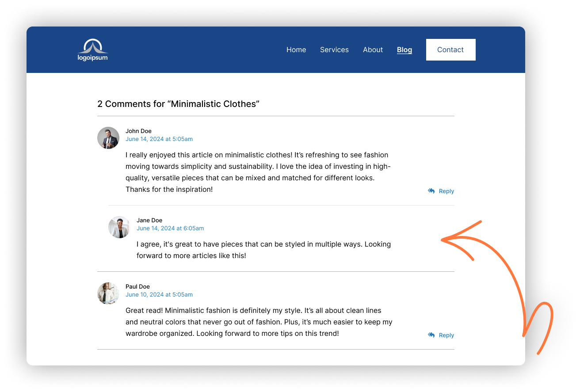This screenshot has width=580, height=392.
Task: Click the Contact button
Action: (x=451, y=49)
